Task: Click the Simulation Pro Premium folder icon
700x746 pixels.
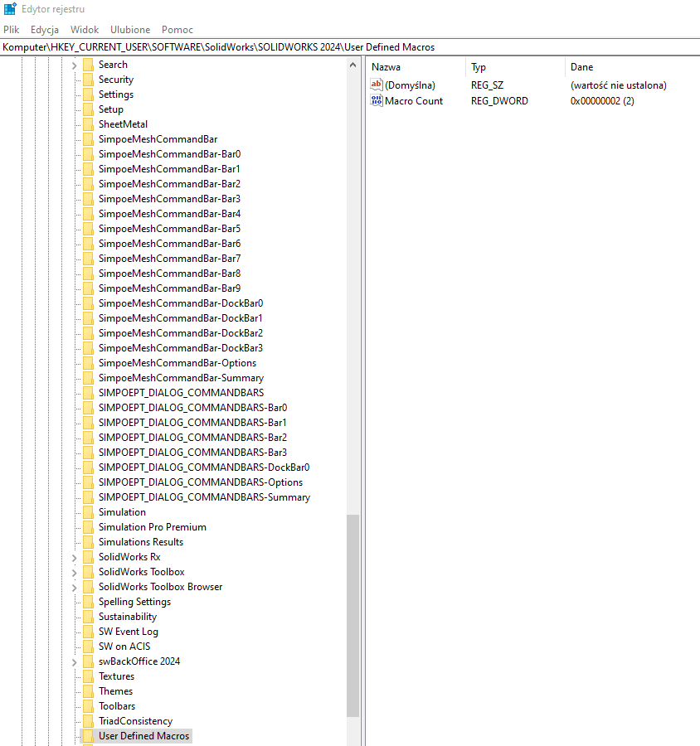Action: click(88, 527)
